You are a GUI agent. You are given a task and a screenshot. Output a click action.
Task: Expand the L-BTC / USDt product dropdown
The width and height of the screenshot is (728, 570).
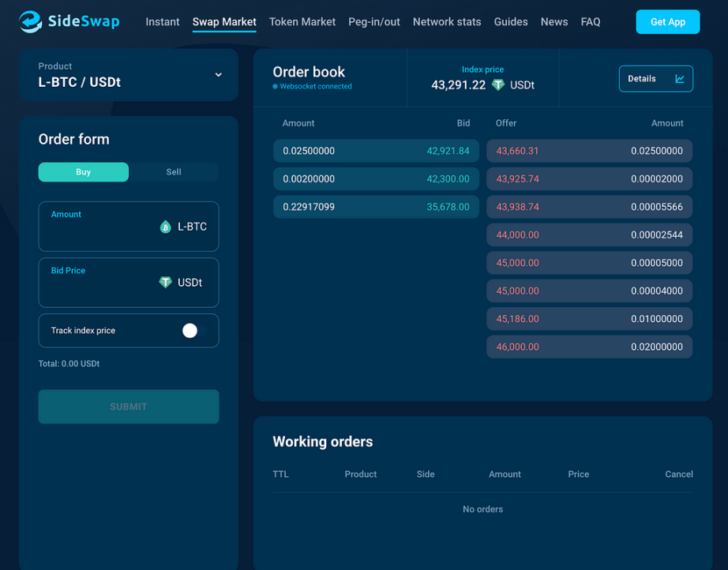pos(218,75)
